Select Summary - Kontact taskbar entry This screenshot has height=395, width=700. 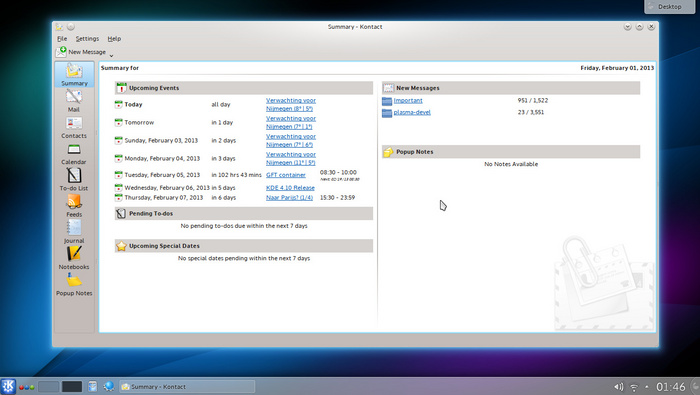pos(187,387)
